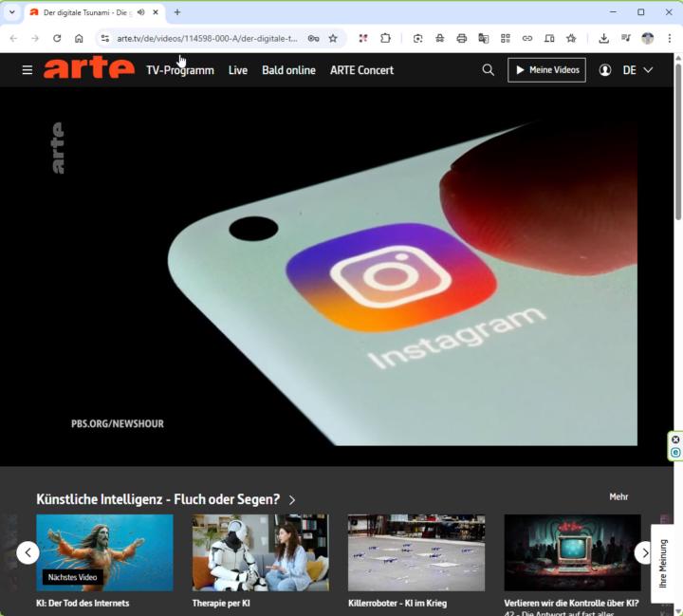The height and width of the screenshot is (616, 683).
Task: Navigate forward in the browser
Action: [35, 38]
